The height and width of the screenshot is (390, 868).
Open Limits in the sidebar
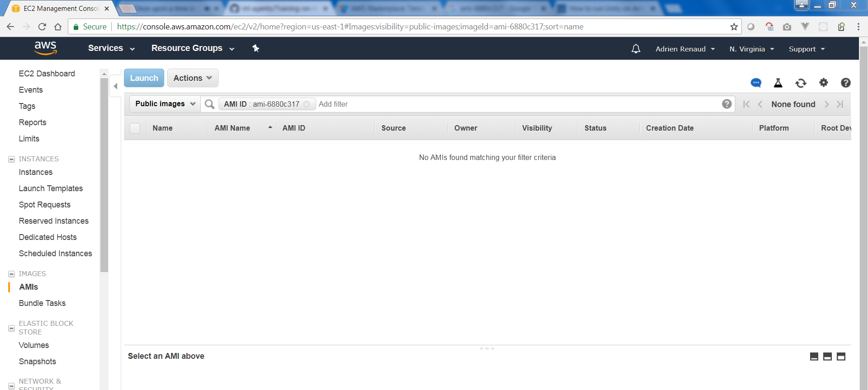click(x=29, y=139)
